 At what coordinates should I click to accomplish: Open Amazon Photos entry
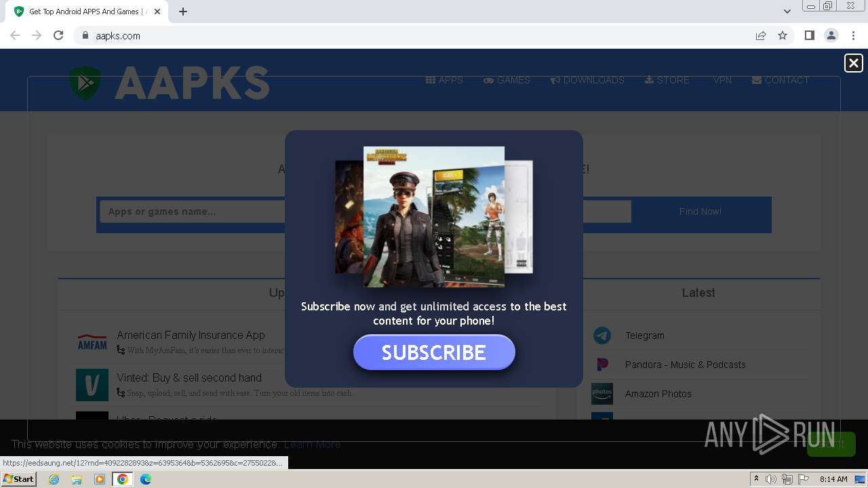(x=658, y=394)
